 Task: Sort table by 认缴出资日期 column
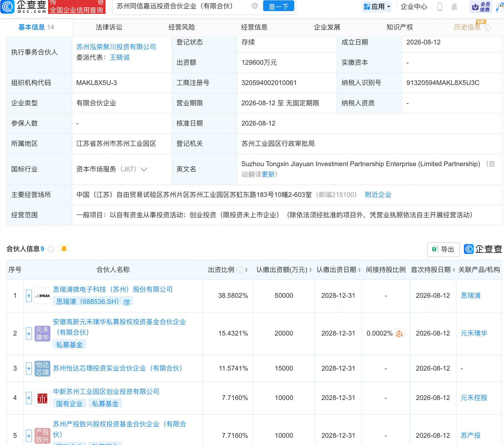click(x=359, y=270)
